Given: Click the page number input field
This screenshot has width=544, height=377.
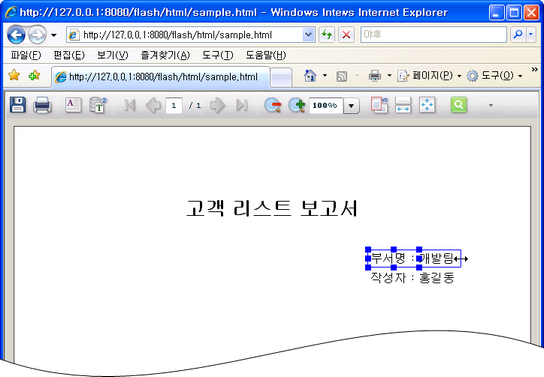Looking at the screenshot, I should click(x=174, y=105).
